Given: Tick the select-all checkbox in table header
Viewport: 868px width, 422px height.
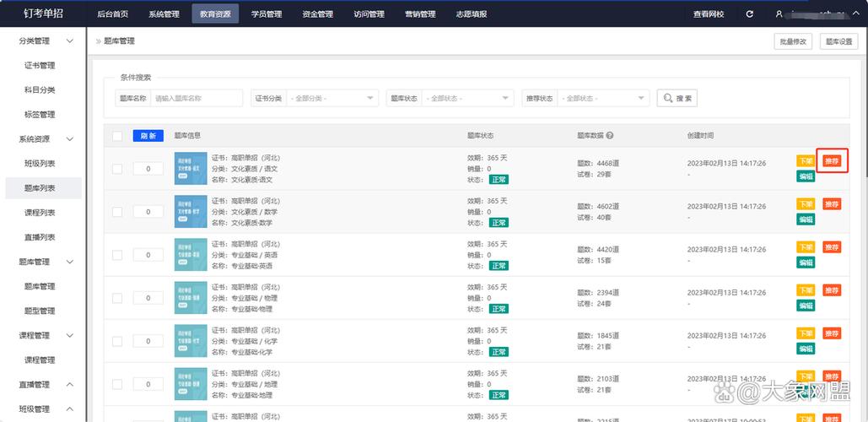Looking at the screenshot, I should point(117,136).
